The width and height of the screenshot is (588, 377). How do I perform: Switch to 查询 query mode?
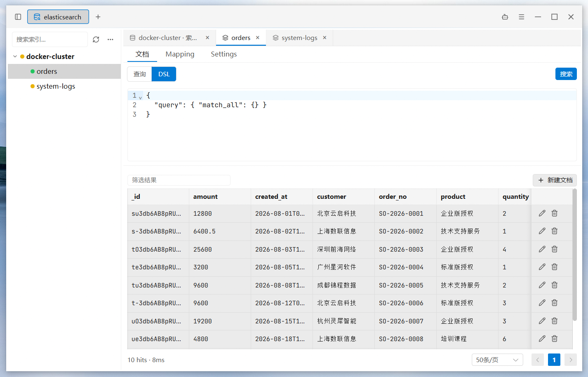point(140,74)
